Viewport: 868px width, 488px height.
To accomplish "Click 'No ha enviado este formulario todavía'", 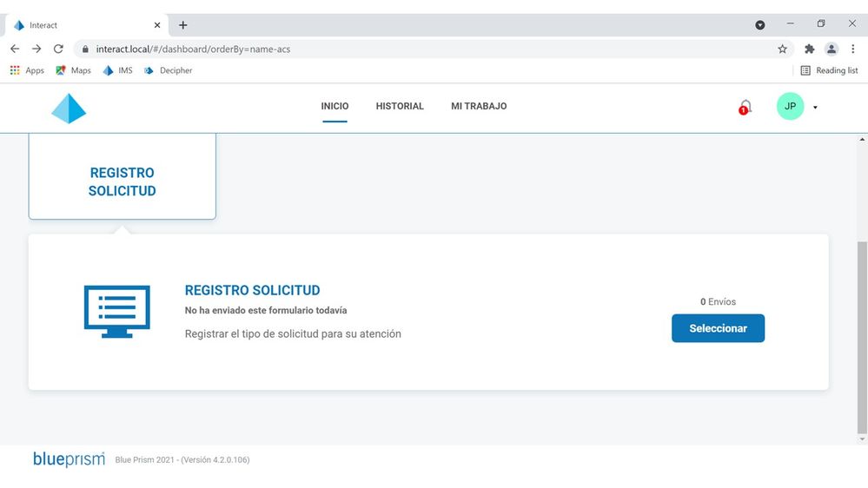I will pos(266,310).
